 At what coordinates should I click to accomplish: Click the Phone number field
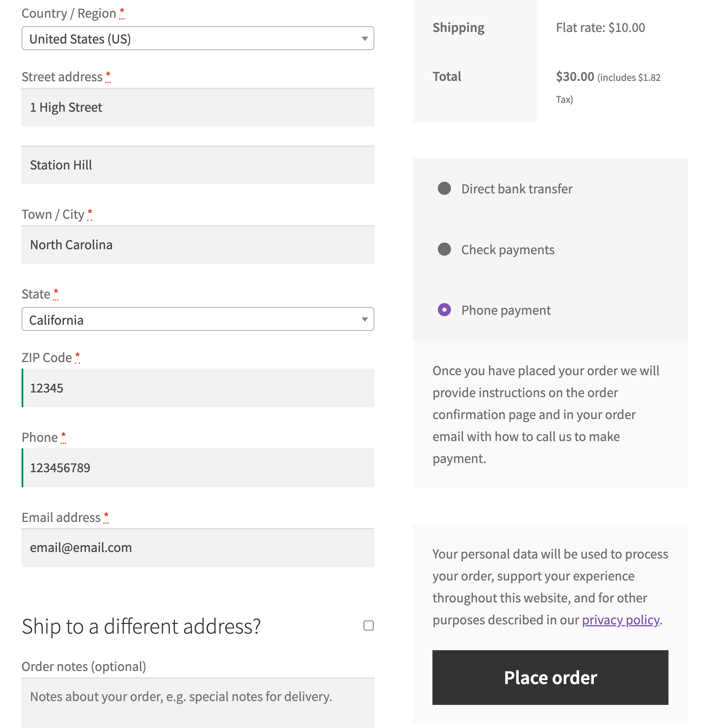point(198,468)
